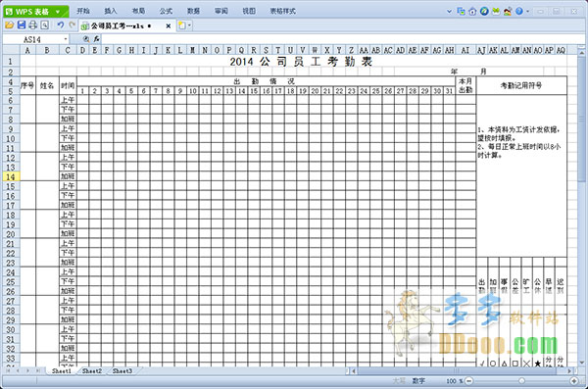Switch to Sheet3 tab
The height and width of the screenshot is (389, 588).
click(x=122, y=371)
